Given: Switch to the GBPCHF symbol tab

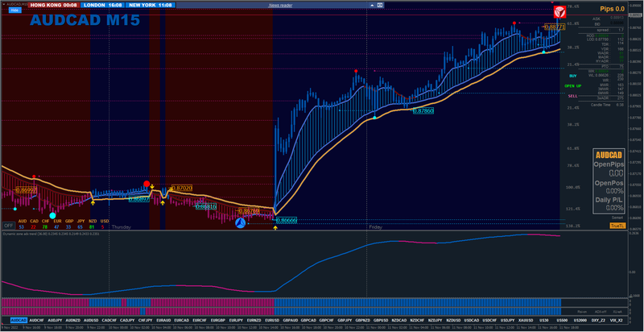Looking at the screenshot, I should pos(327,320).
